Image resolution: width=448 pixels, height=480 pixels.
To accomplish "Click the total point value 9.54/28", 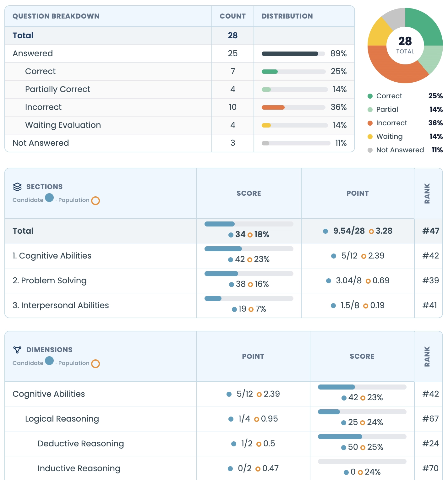I will pyautogui.click(x=349, y=231).
